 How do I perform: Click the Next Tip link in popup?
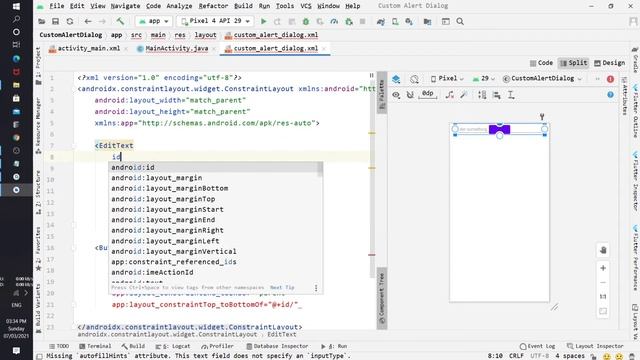(282, 287)
